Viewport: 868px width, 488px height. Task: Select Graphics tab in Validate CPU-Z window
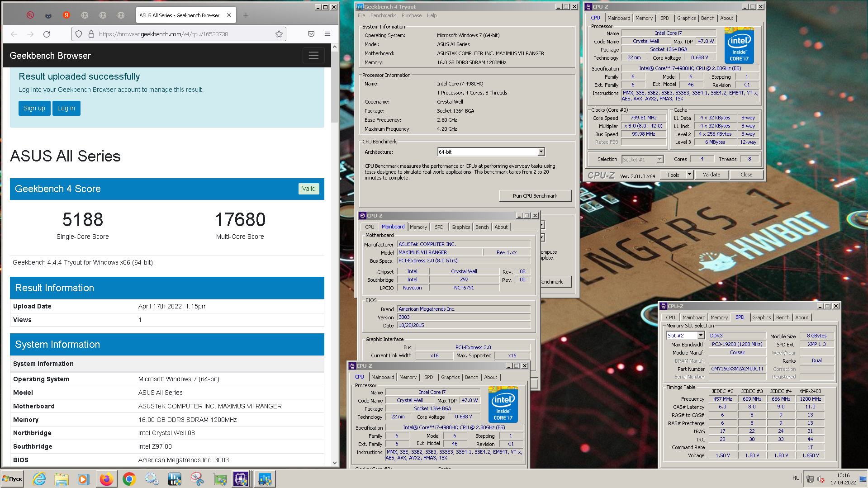686,18
